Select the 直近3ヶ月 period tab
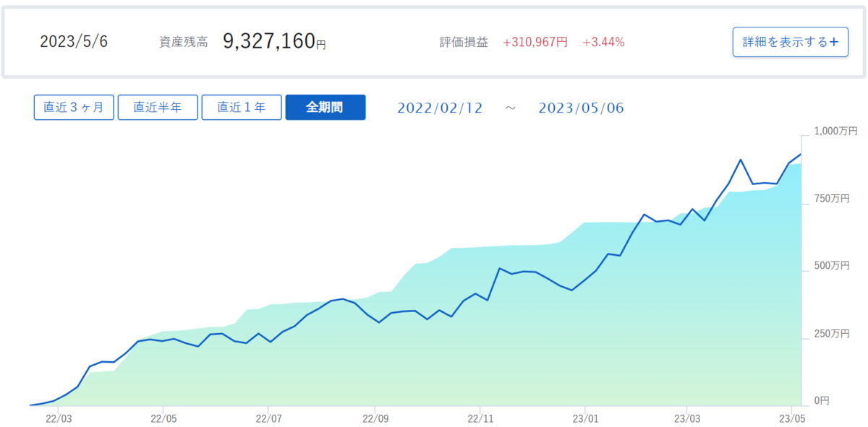 coord(74,108)
